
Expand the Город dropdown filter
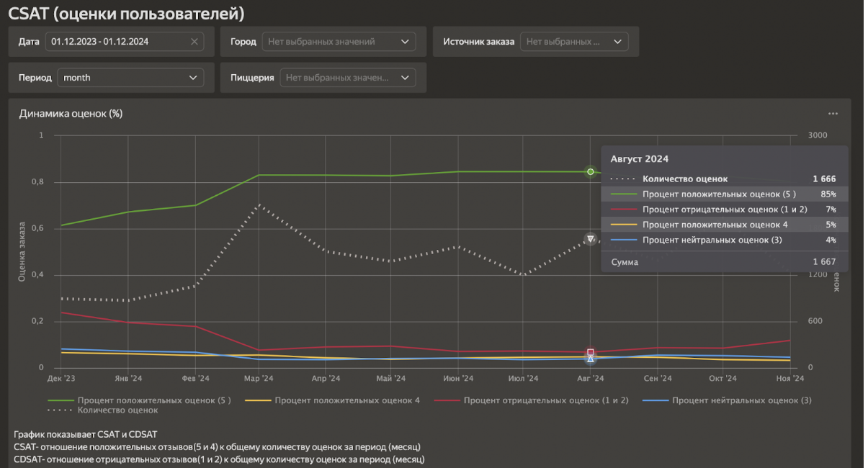[339, 42]
